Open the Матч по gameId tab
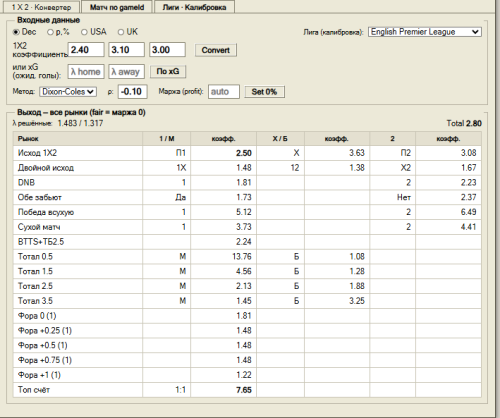The image size is (500, 418). pyautogui.click(x=117, y=7)
